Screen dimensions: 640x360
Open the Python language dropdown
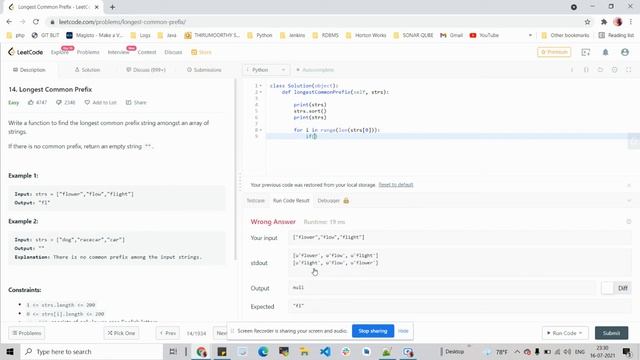tap(266, 70)
